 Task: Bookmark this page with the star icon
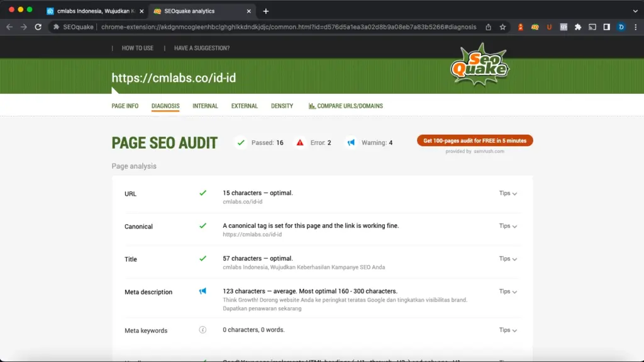pyautogui.click(x=502, y=26)
